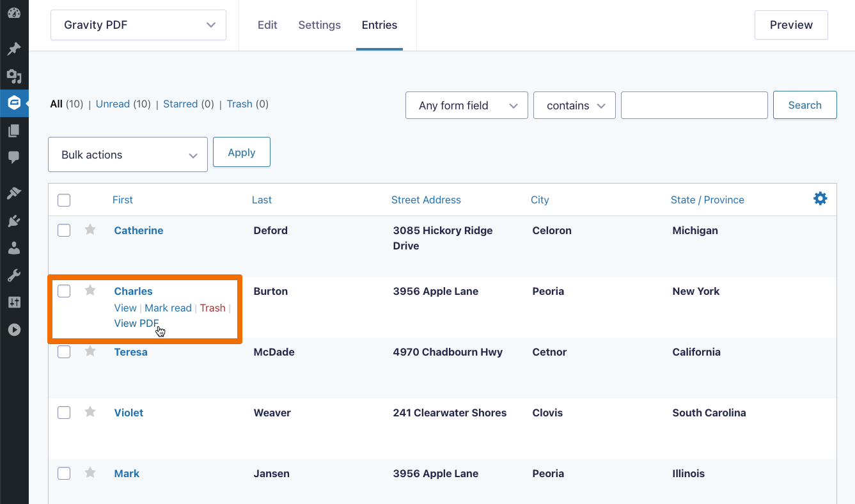Image resolution: width=855 pixels, height=504 pixels.
Task: Sort by First column header
Action: point(122,200)
